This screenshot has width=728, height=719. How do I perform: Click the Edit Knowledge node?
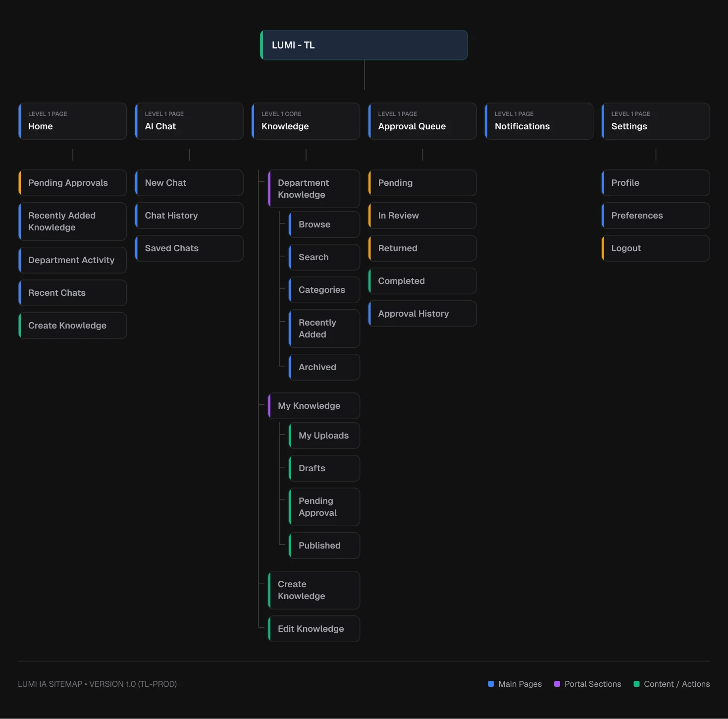click(314, 629)
